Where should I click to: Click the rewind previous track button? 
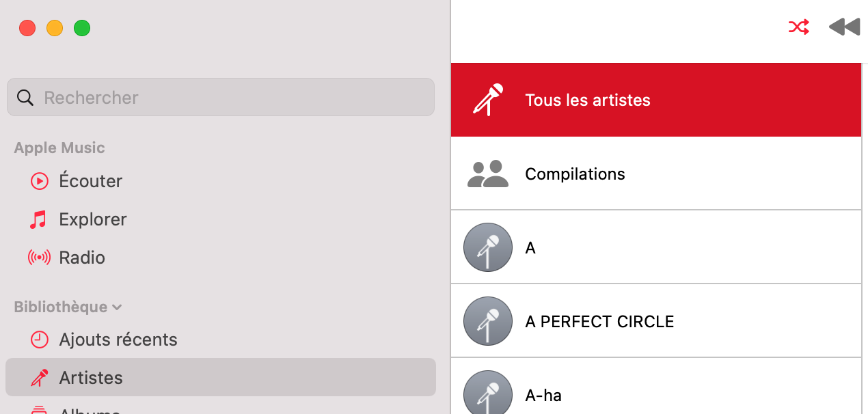844,27
